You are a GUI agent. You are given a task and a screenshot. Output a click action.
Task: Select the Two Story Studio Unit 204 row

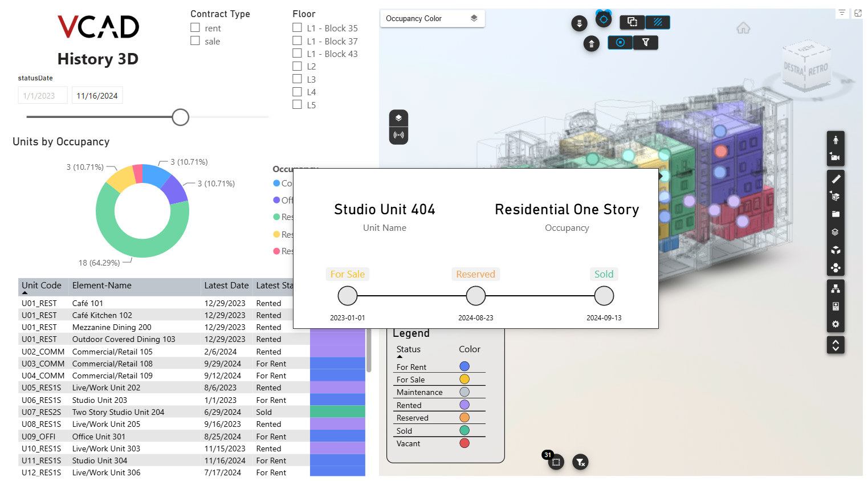click(191, 412)
